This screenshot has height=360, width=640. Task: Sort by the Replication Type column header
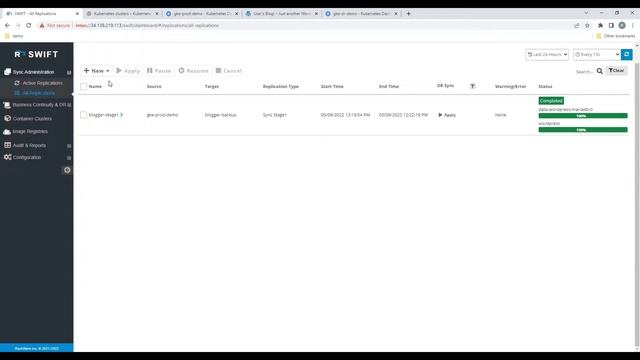click(281, 87)
